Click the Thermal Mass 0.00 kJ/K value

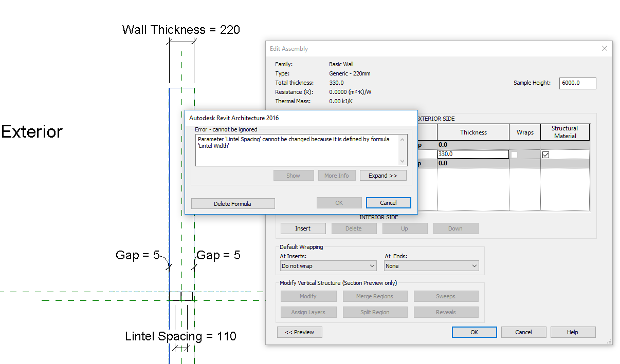pos(341,101)
